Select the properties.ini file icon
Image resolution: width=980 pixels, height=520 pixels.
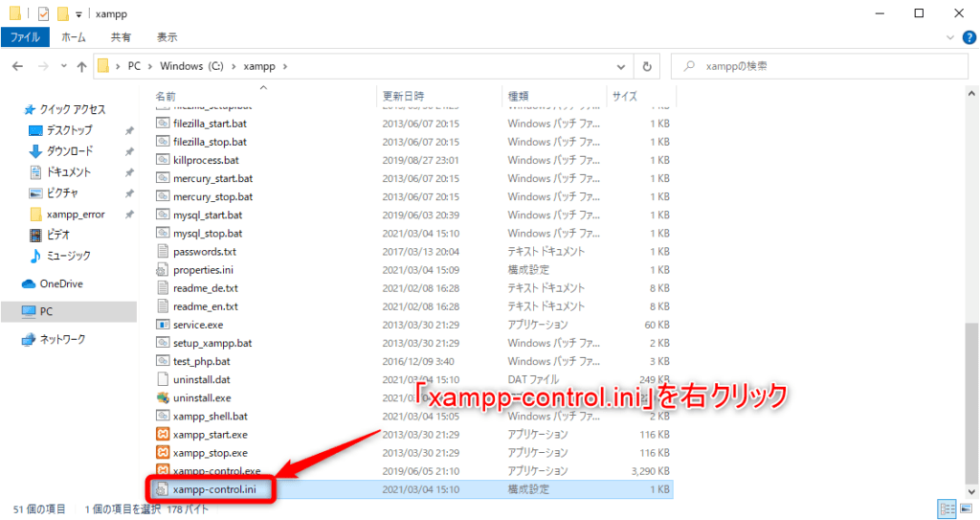click(x=163, y=270)
